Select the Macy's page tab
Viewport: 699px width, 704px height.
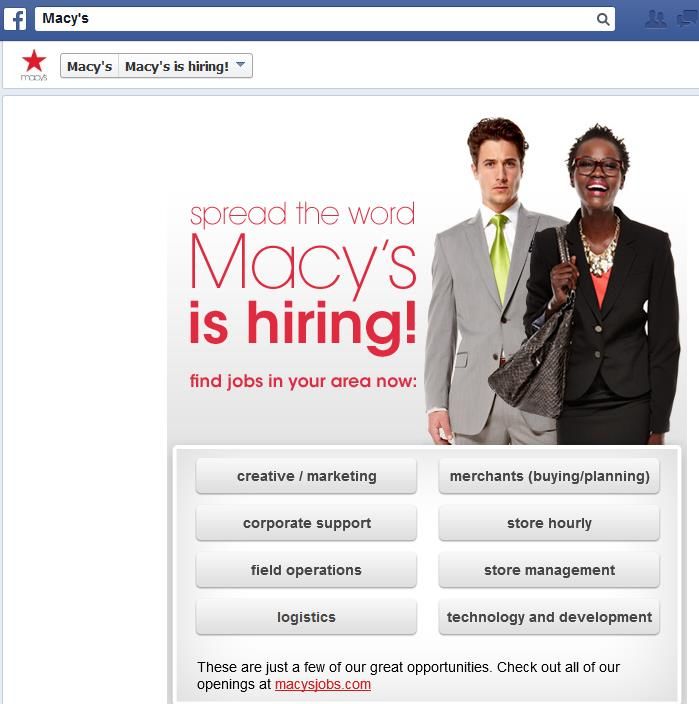(89, 66)
